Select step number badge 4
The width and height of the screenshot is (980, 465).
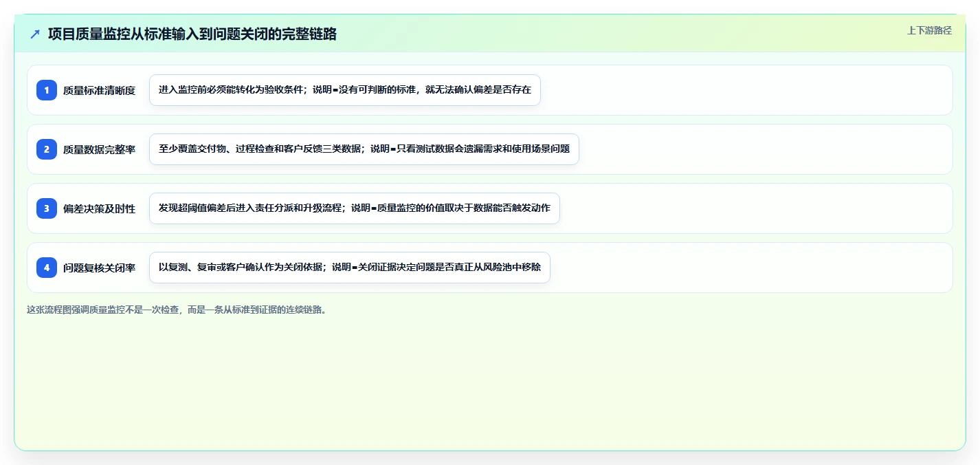(47, 268)
